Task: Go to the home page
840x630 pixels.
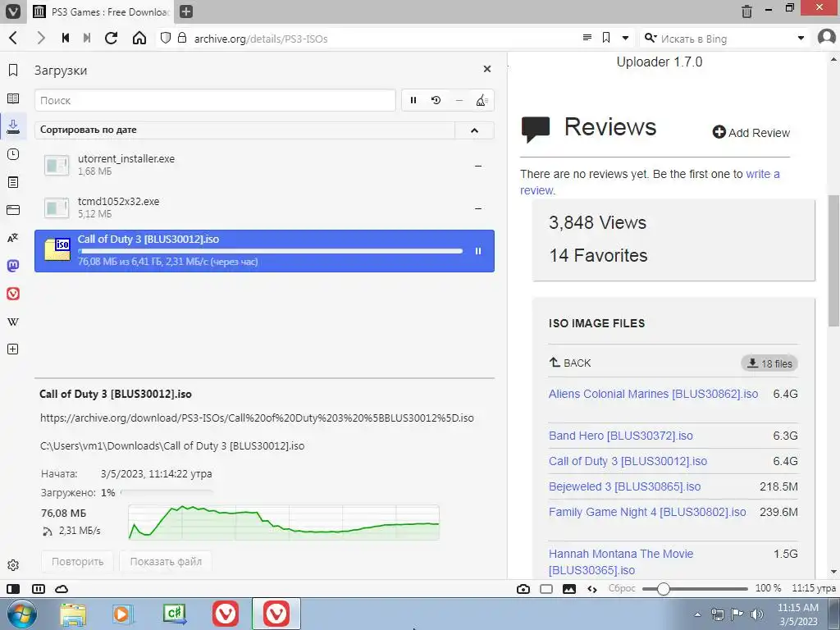Action: (x=139, y=38)
